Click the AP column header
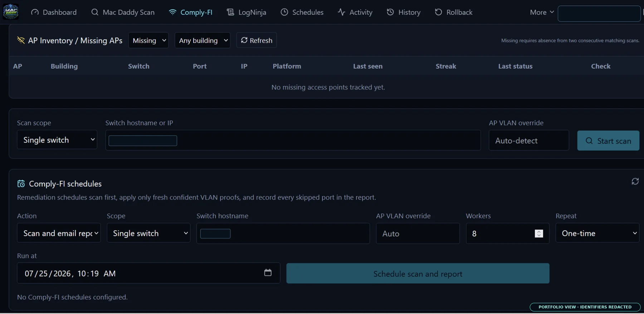The height and width of the screenshot is (314, 644). tap(18, 66)
